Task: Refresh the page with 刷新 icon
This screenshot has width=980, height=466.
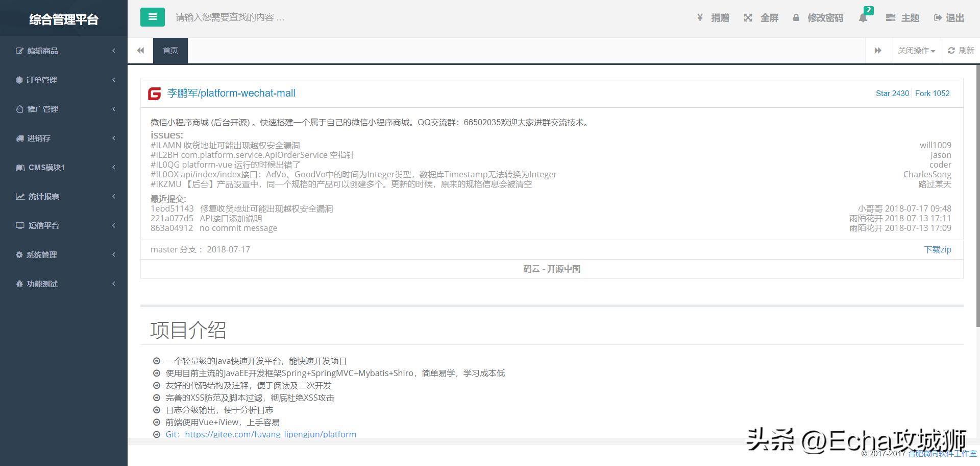Action: (x=960, y=50)
